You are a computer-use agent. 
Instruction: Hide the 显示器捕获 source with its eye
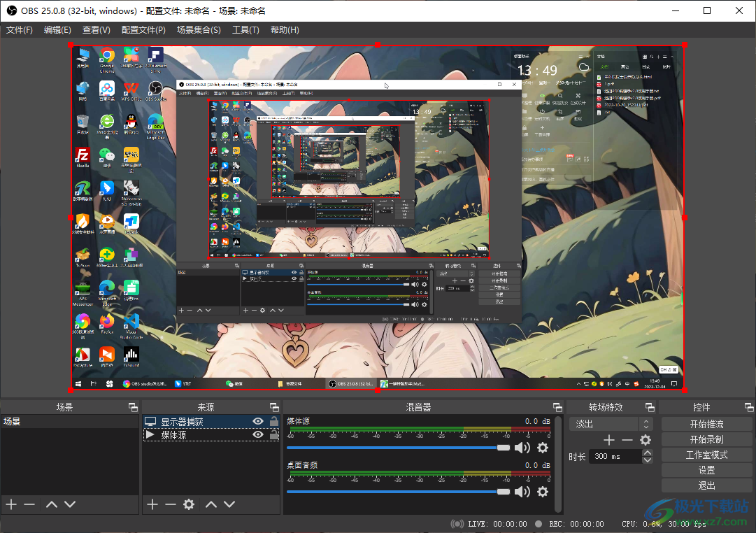click(259, 421)
